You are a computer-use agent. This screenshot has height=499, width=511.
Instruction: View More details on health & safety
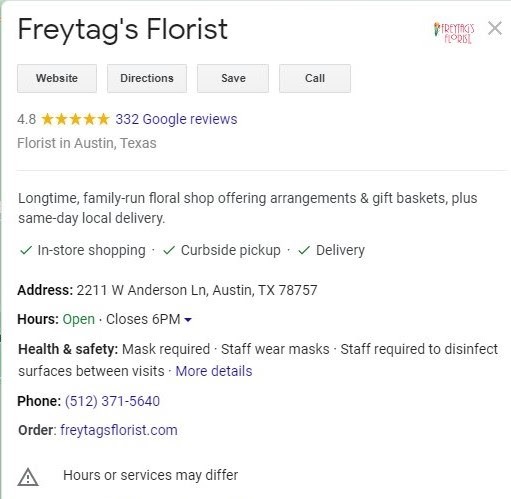pos(214,371)
